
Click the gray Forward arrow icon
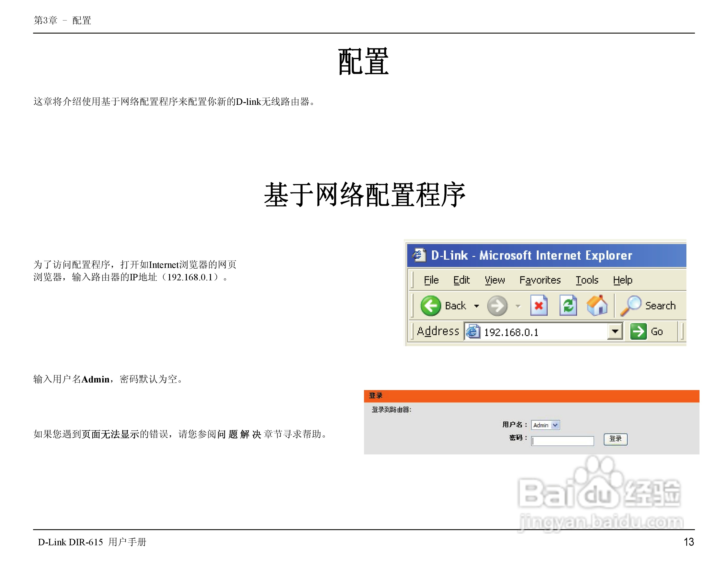tap(497, 305)
